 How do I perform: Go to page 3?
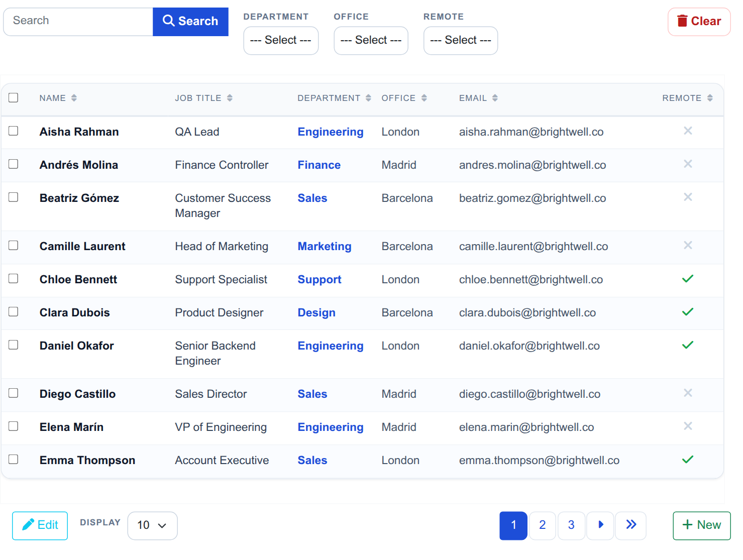[571, 525]
